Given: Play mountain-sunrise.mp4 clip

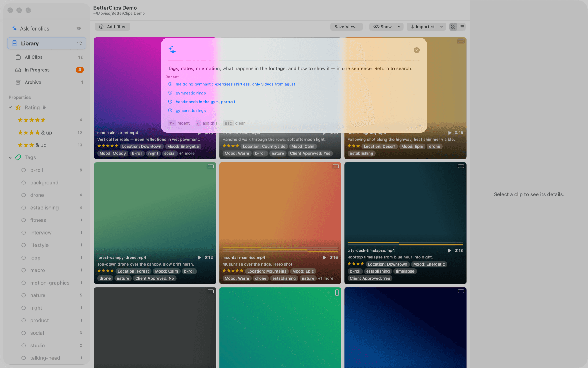Looking at the screenshot, I should click(325, 258).
